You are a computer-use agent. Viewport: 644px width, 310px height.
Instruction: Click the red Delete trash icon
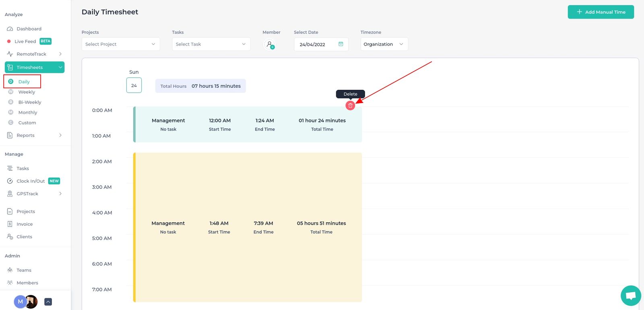click(x=350, y=105)
